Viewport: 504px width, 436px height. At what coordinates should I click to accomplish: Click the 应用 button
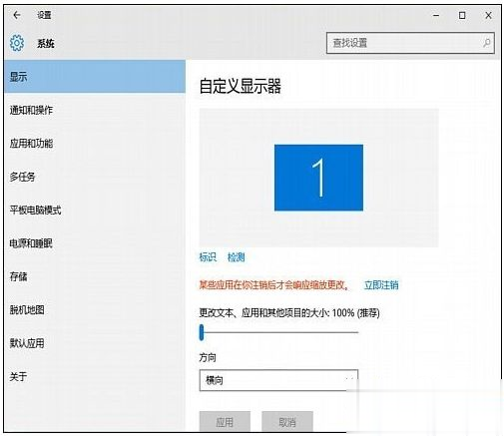(225, 422)
